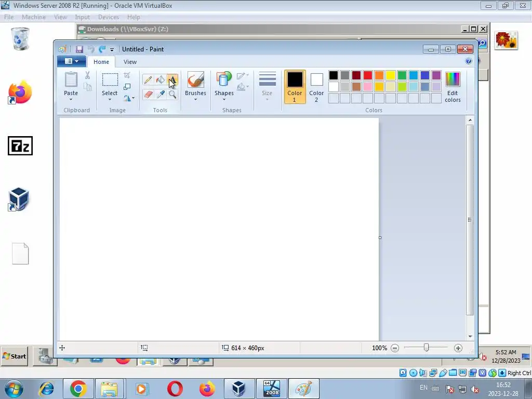
Task: Open Recycle Bin on the desktop
Action: (x=20, y=39)
